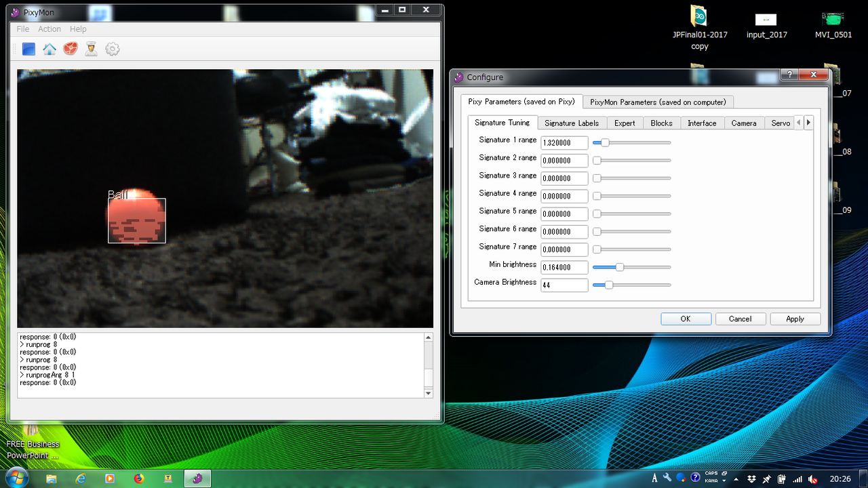The height and width of the screenshot is (488, 868).
Task: Unmute the system volume in the tray
Action: [812, 479]
